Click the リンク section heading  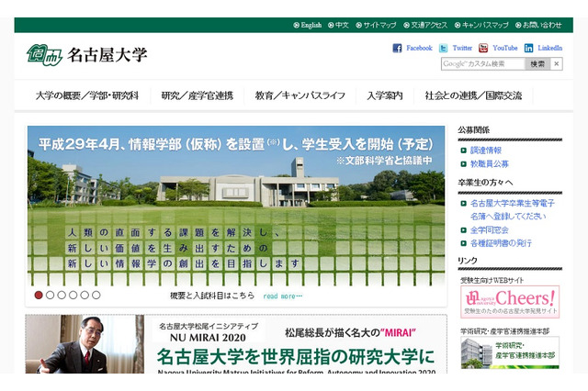[x=468, y=261]
